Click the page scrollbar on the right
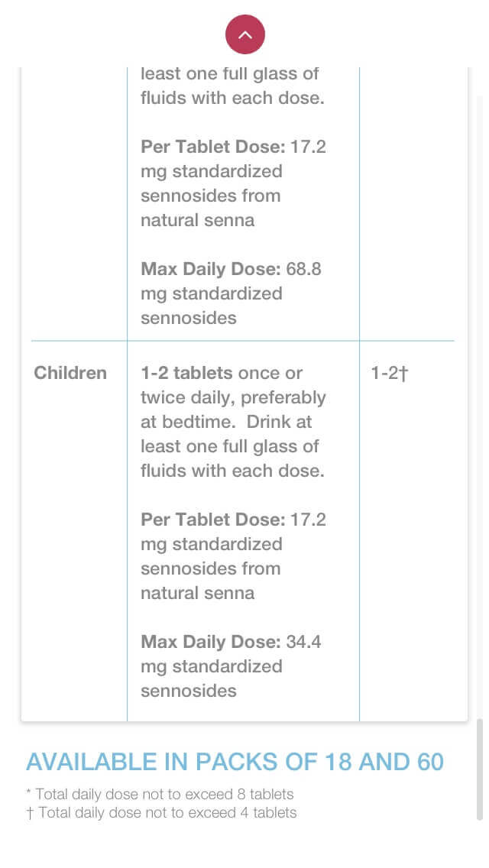The width and height of the screenshot is (489, 868). coord(480,769)
